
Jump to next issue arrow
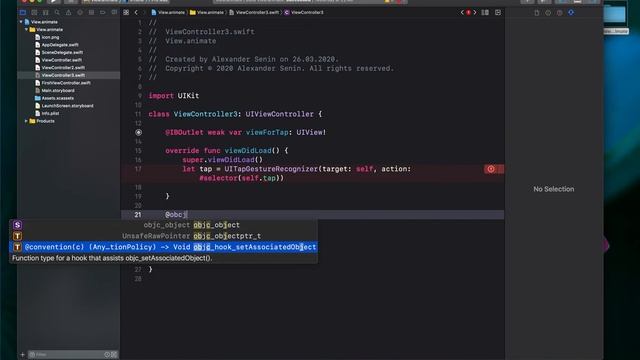(475, 13)
